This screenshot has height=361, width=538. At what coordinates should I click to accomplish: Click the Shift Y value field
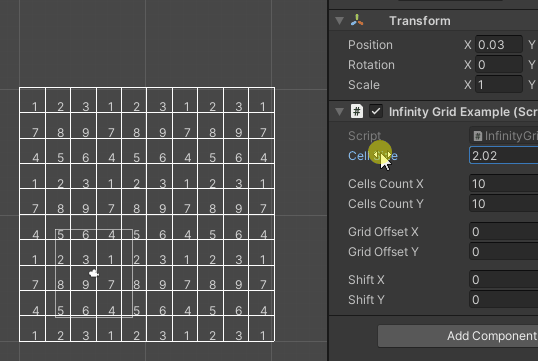click(x=503, y=300)
